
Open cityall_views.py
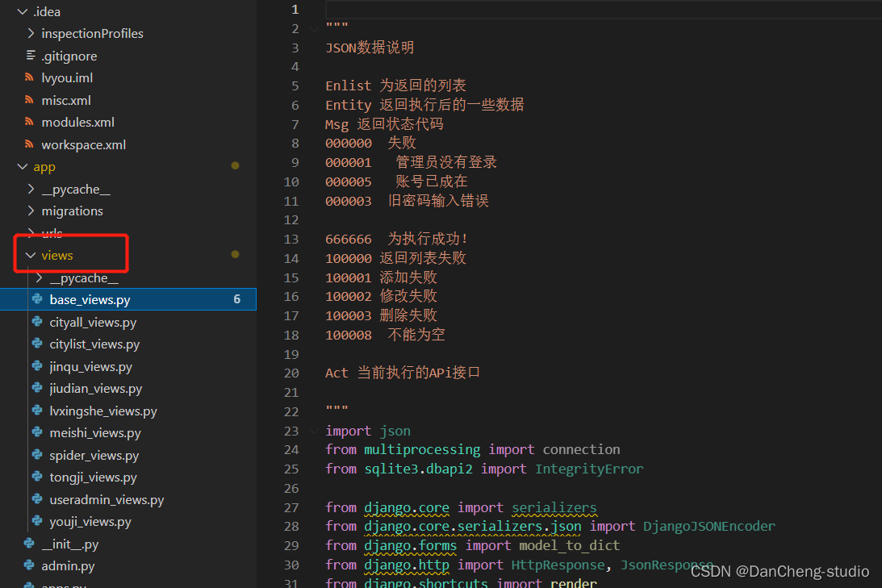pos(93,323)
